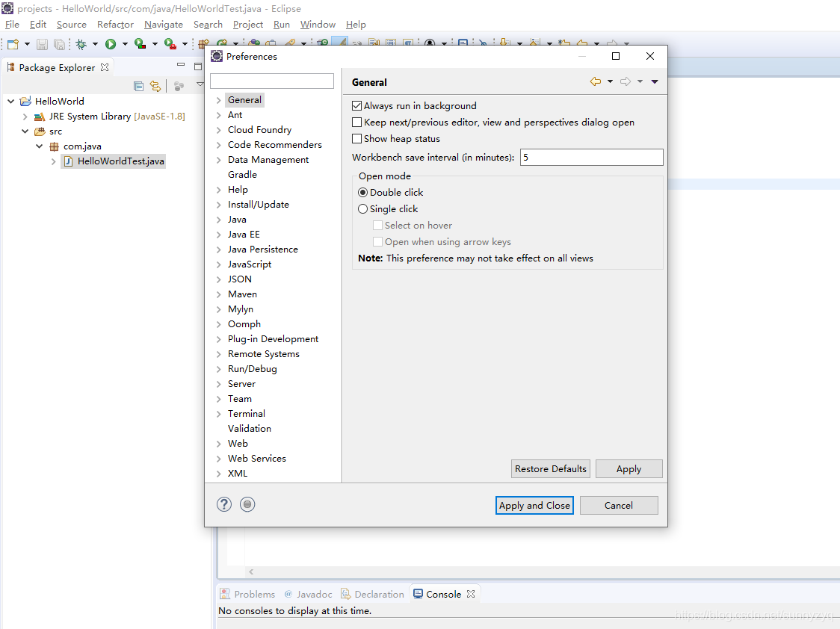Expand the Java preferences category
Screen dimensions: 840x629
coord(218,220)
